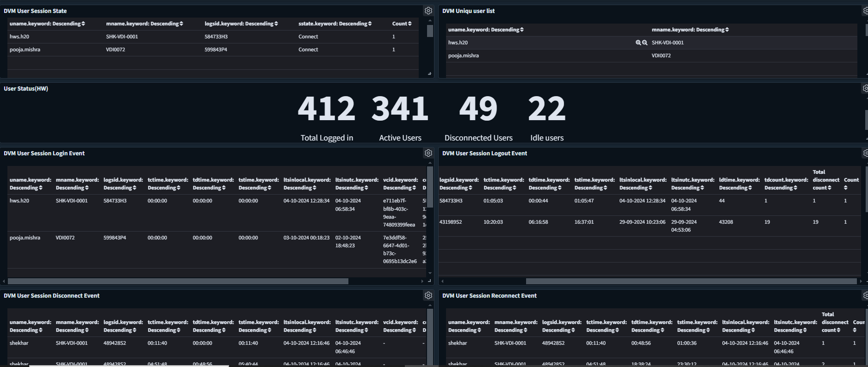868x367 pixels.
Task: Sort Logout Event table by Total disconnect count
Action: [825, 180]
